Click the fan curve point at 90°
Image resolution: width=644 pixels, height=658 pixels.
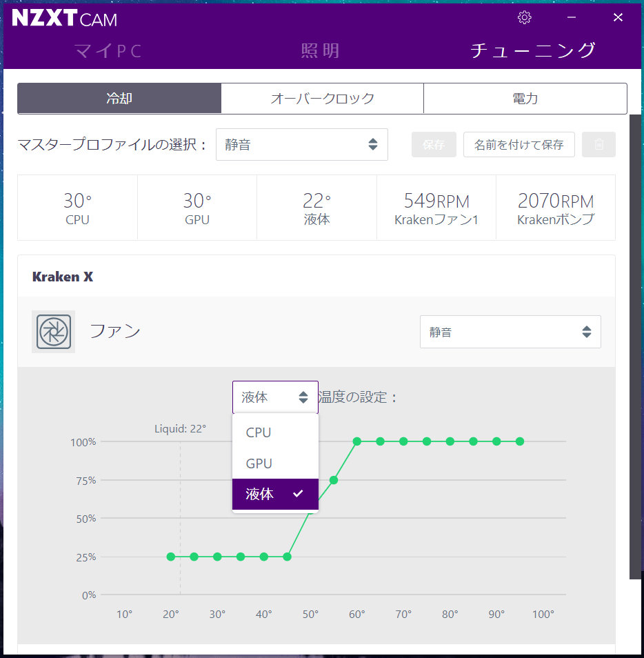click(x=496, y=441)
